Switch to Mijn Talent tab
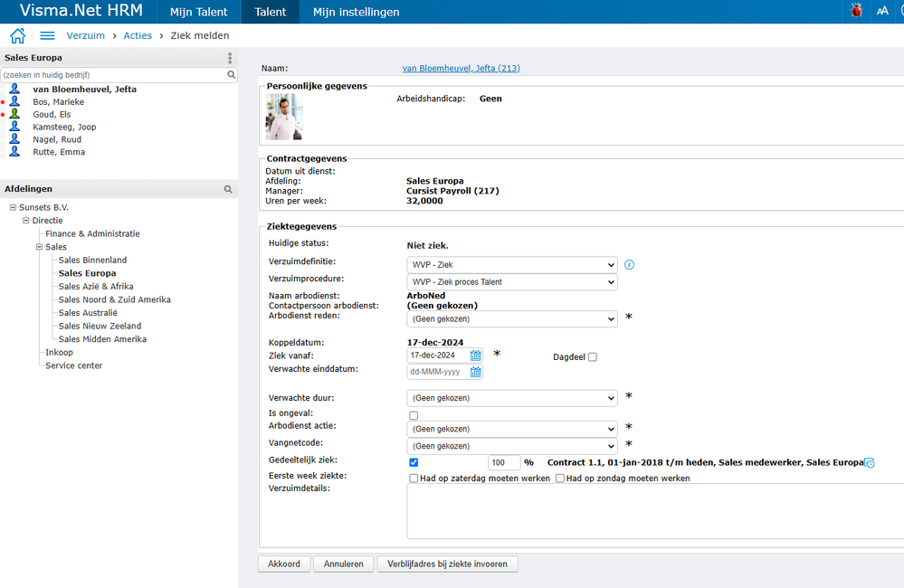This screenshot has width=904, height=588. (199, 12)
